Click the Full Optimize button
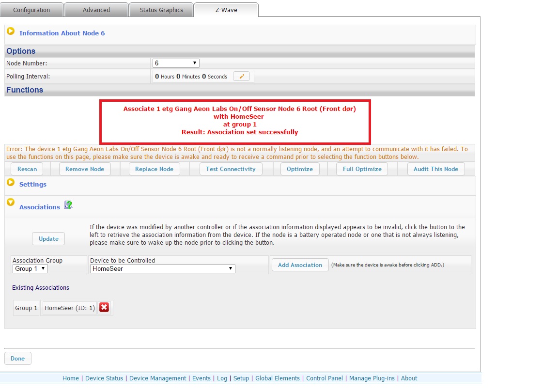The image size is (558, 392). (362, 169)
